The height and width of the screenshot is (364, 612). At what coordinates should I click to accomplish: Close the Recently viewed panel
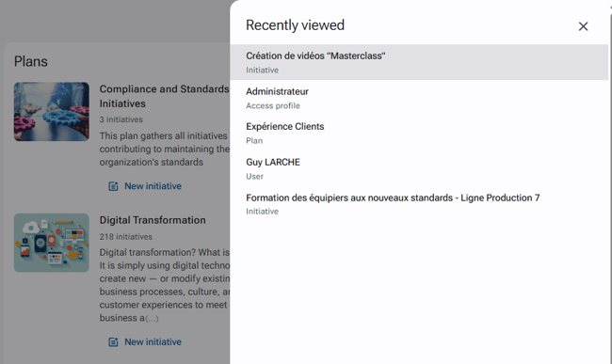(x=583, y=26)
